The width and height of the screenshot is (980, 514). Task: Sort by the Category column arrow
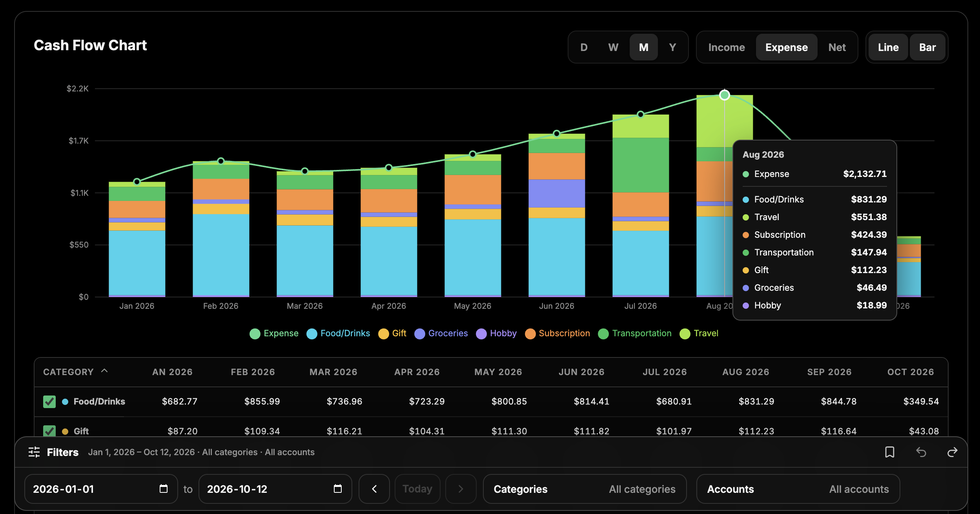click(104, 371)
